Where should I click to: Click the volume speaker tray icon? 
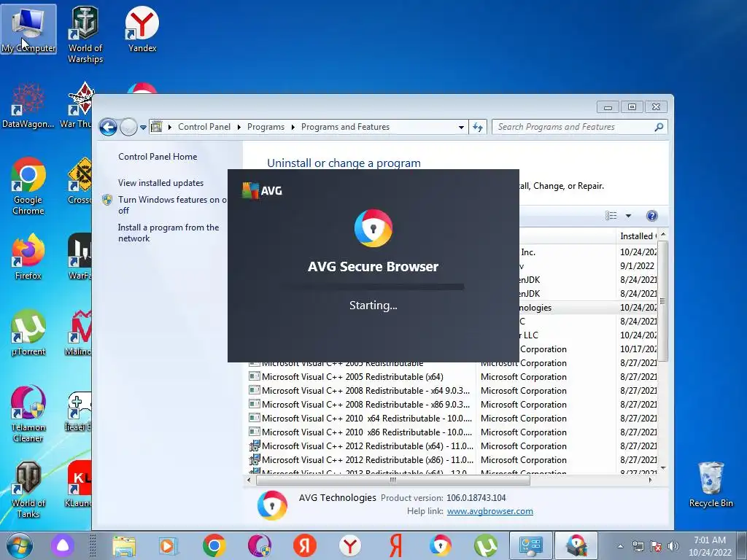pos(673,546)
